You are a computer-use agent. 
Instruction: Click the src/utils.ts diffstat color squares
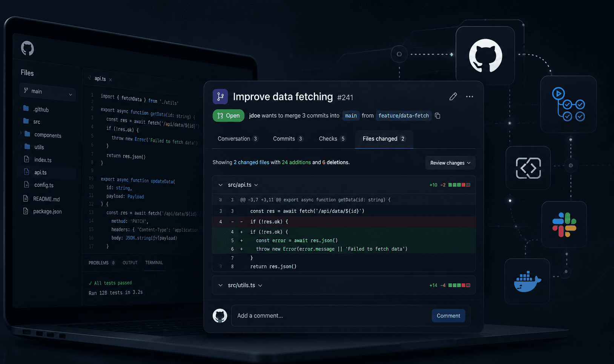(x=459, y=285)
